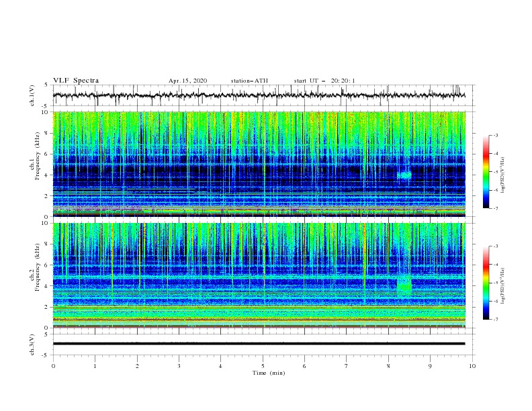Click the "VLF Spectra" plot title
This screenshot has width=532, height=411.
click(76, 81)
